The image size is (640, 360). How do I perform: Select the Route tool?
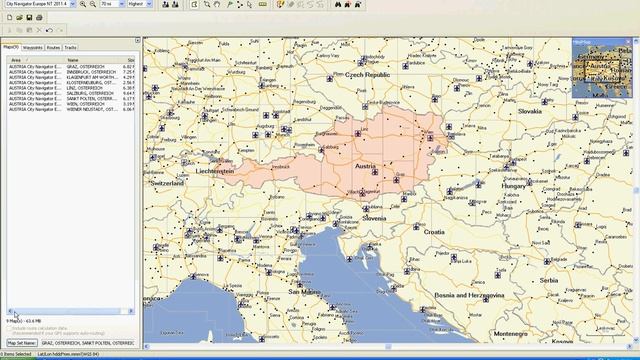[x=240, y=4]
